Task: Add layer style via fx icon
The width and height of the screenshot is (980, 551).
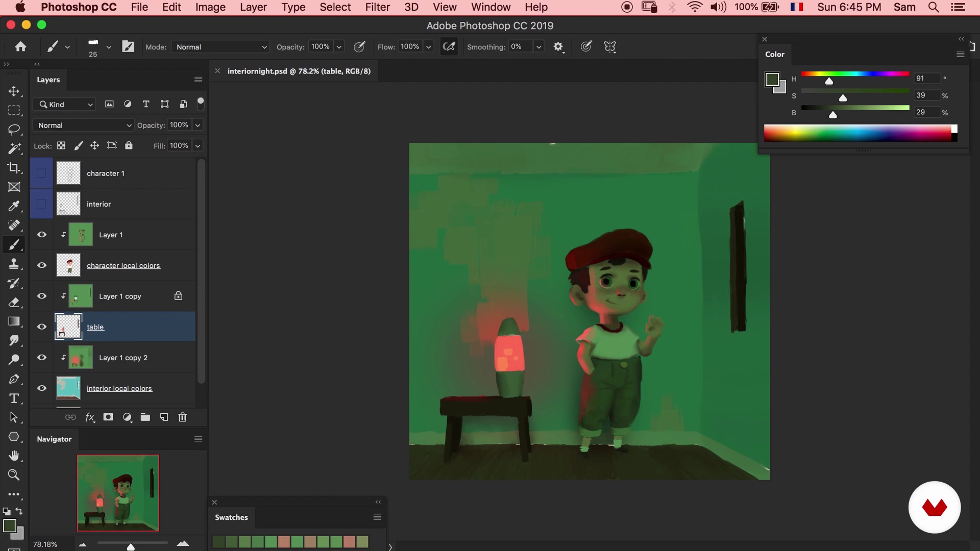Action: point(90,417)
